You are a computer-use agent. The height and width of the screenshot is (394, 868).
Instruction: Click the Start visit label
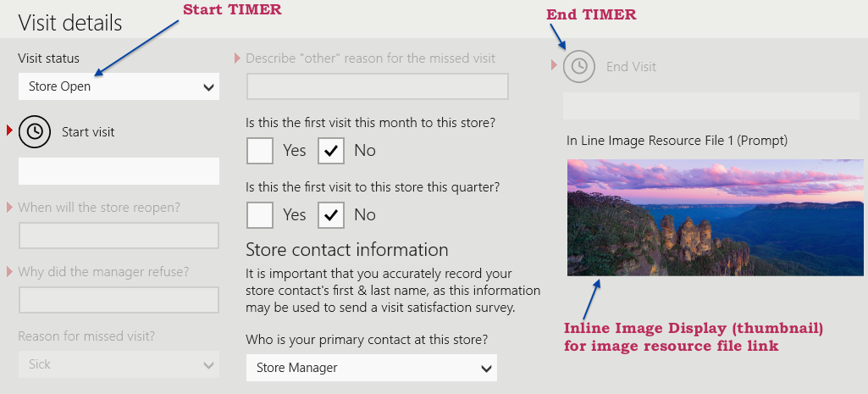point(88,131)
